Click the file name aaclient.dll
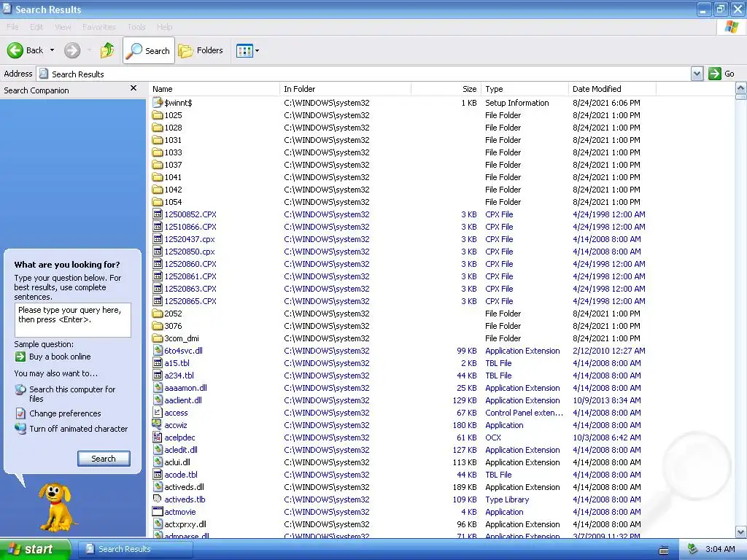 tap(183, 400)
